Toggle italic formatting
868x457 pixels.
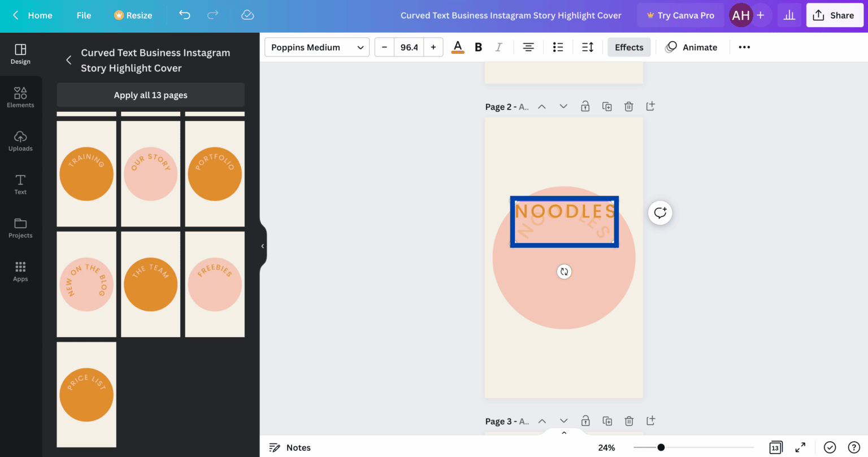[x=498, y=47]
